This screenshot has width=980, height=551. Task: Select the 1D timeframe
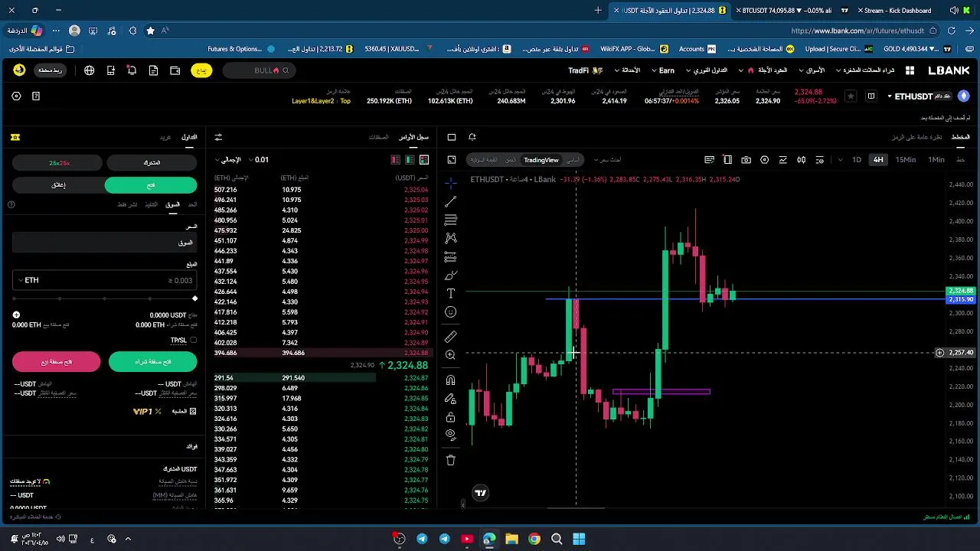857,160
